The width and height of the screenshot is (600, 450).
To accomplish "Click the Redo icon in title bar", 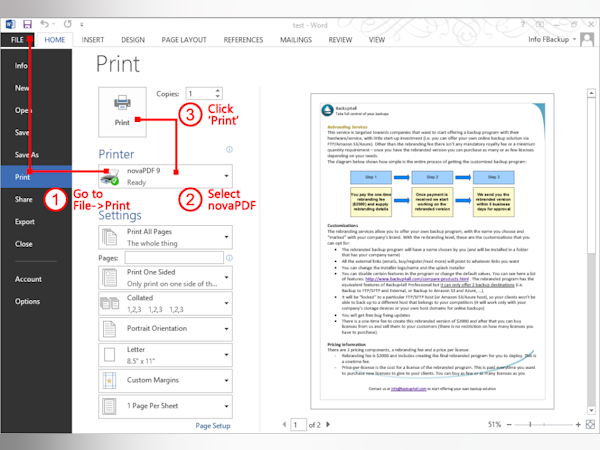I will coord(68,24).
